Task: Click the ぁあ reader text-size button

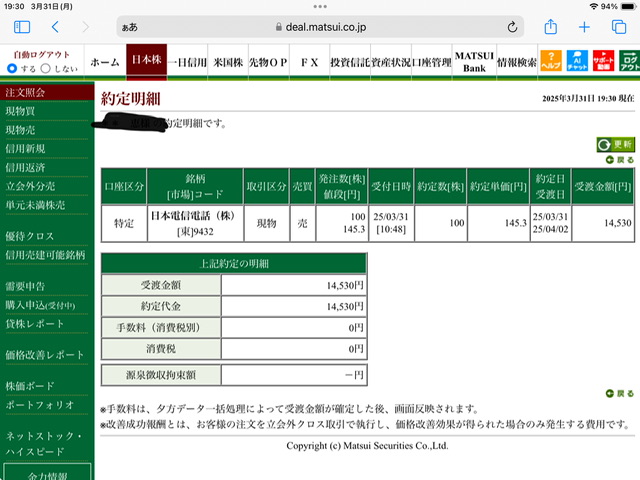Action: [x=129, y=27]
